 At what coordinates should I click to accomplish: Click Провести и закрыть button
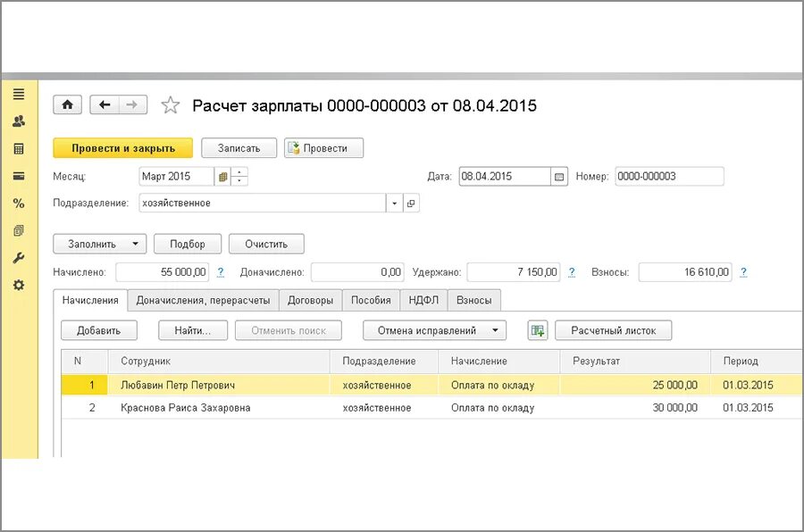point(123,148)
